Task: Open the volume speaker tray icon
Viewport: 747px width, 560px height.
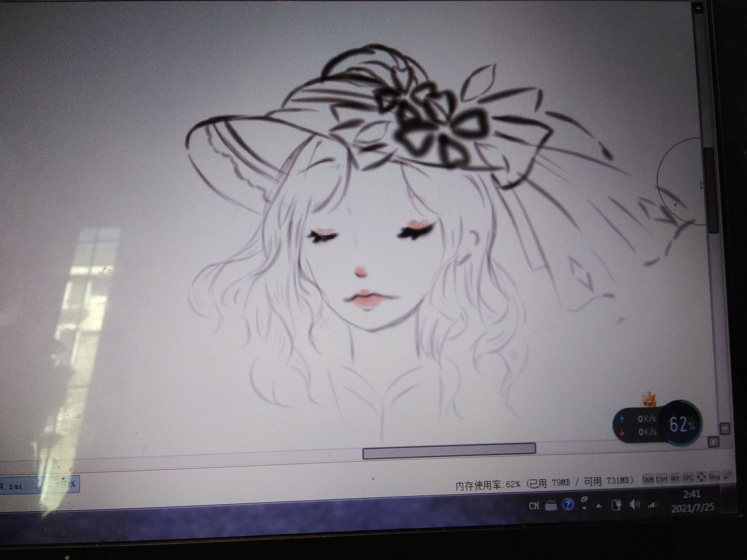Action: (634, 505)
